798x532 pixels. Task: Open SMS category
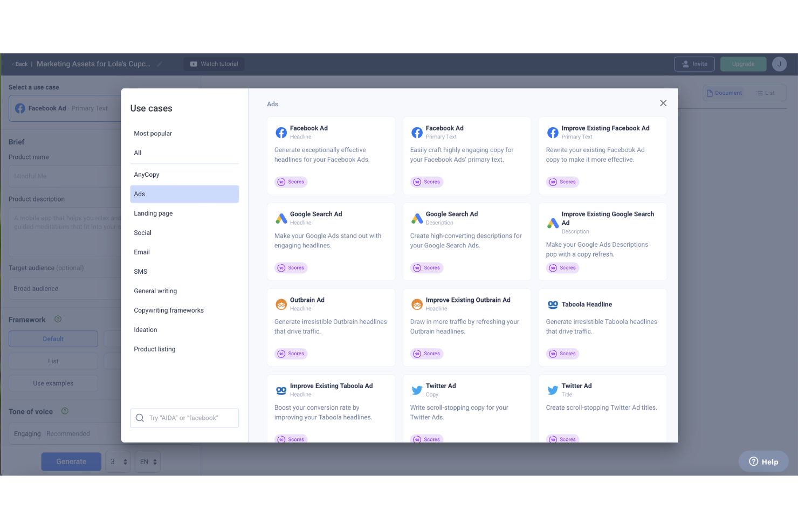(184, 272)
